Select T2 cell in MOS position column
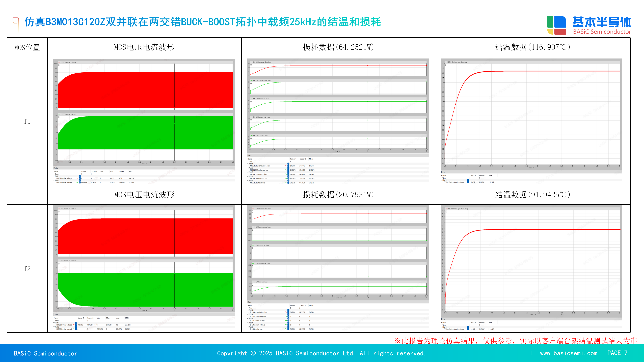The height and width of the screenshot is (362, 644). point(27,268)
